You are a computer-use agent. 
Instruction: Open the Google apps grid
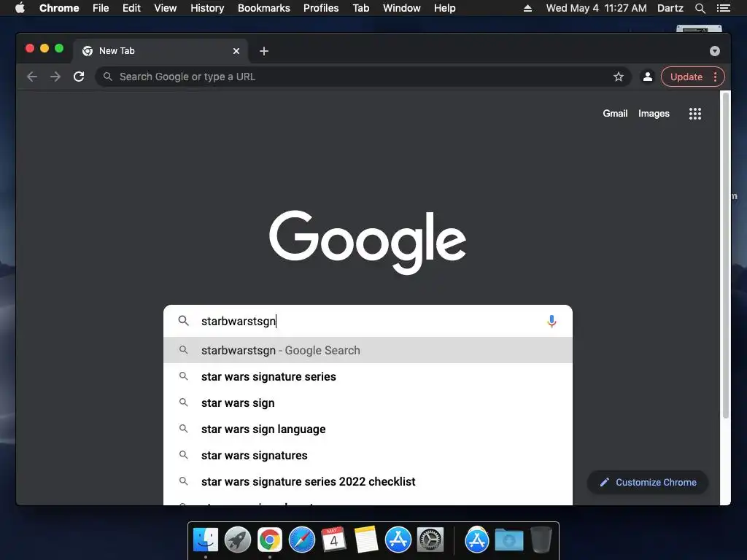click(x=695, y=113)
